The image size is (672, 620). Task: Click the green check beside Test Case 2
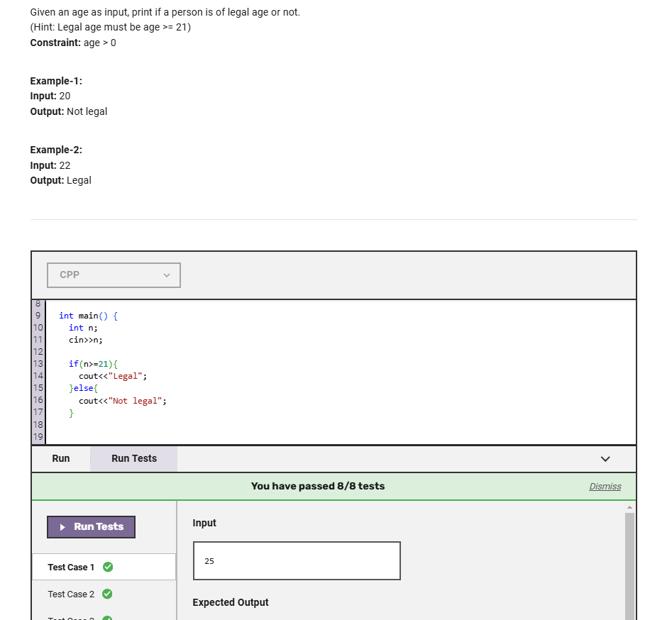pyautogui.click(x=107, y=594)
